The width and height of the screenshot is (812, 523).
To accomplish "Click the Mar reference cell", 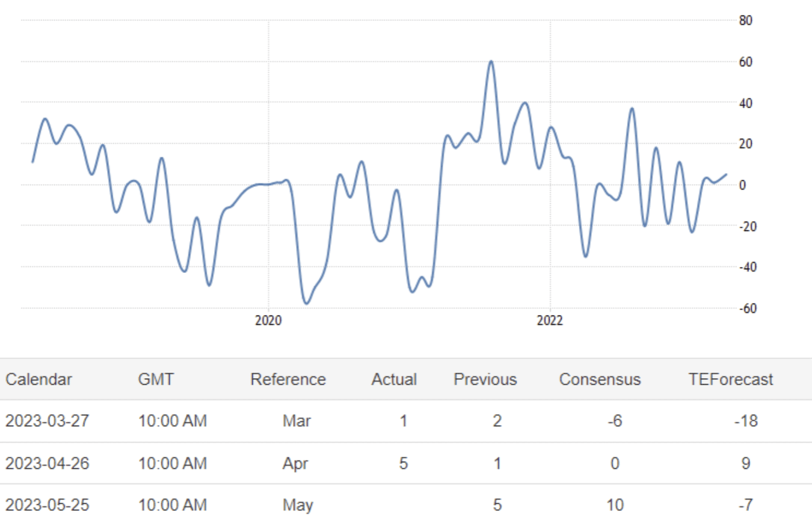I will pos(297,421).
